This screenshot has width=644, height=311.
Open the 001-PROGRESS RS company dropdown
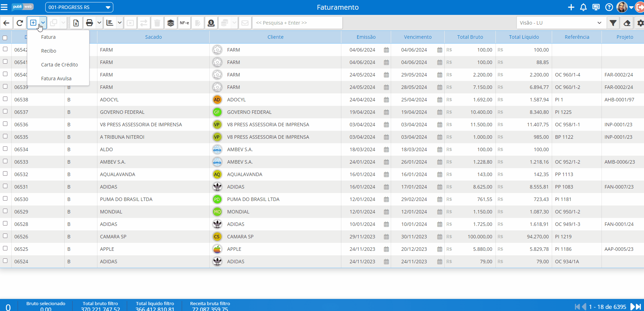79,7
